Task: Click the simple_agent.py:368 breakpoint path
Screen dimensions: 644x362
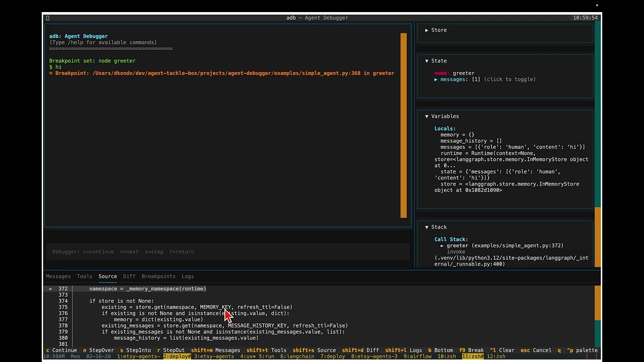Action: click(226, 73)
